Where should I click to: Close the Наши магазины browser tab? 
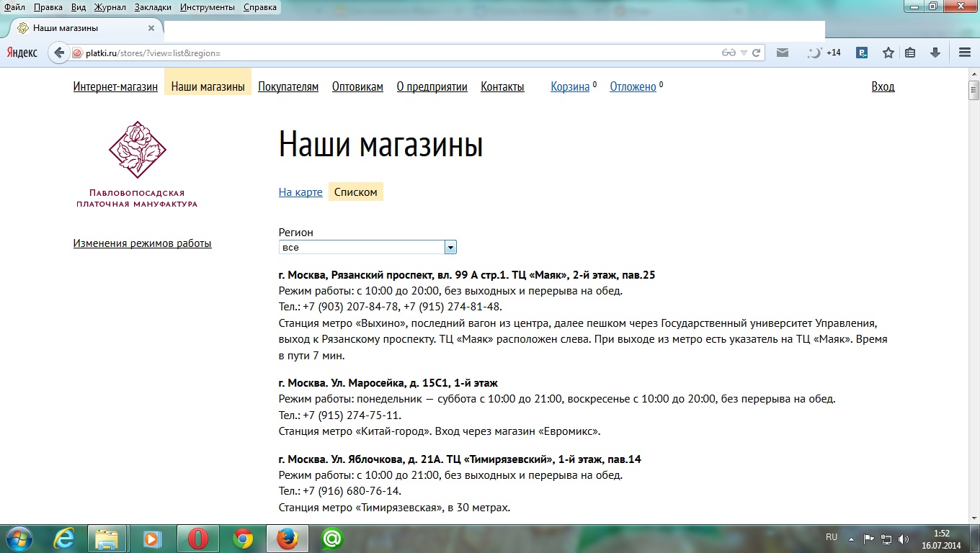click(151, 28)
